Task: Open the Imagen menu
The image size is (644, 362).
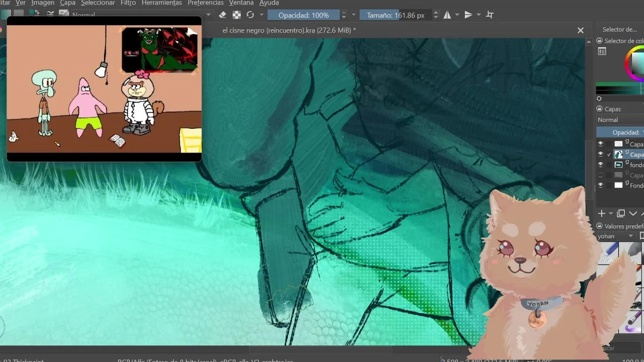Action: pyautogui.click(x=42, y=3)
